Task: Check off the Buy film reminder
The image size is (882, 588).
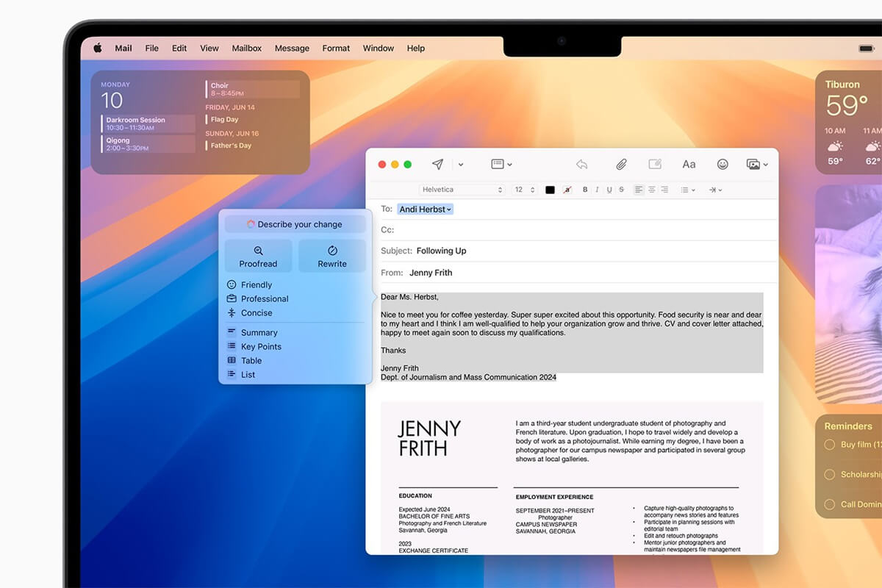Action: tap(828, 445)
